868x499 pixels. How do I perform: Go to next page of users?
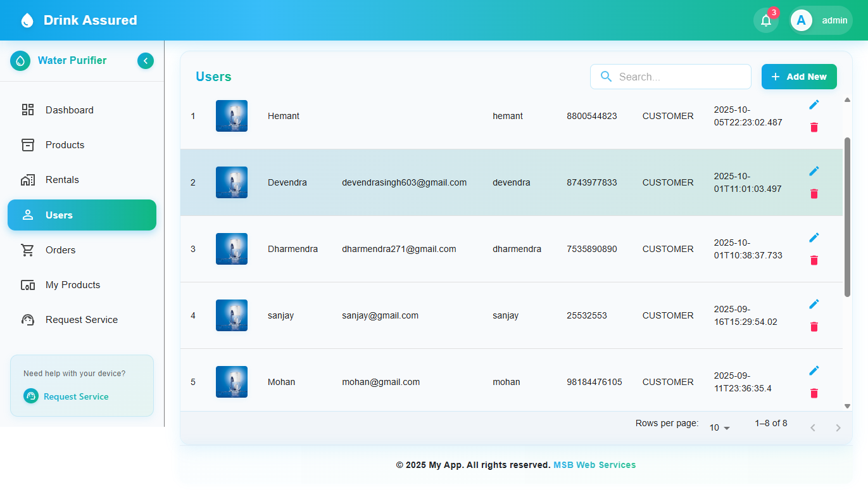coord(838,428)
